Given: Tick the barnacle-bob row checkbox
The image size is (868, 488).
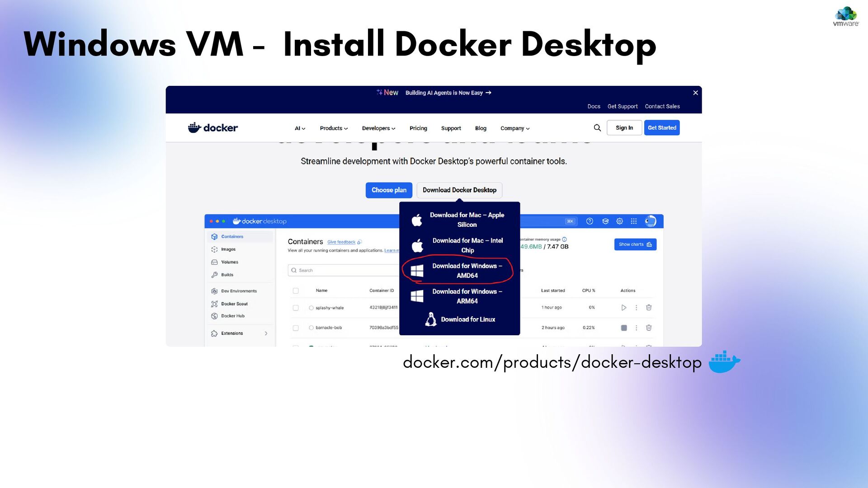Looking at the screenshot, I should (296, 328).
